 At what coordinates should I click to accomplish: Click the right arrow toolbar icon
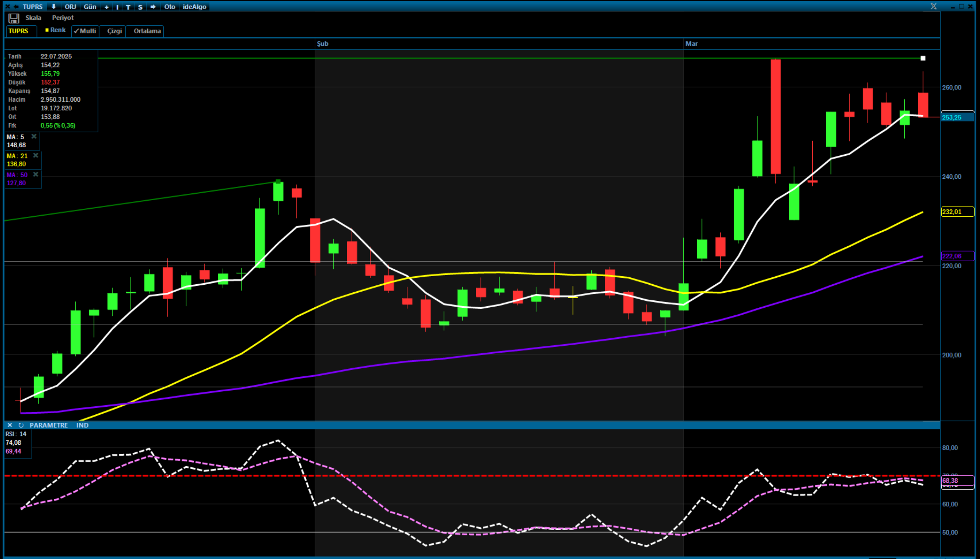point(153,7)
